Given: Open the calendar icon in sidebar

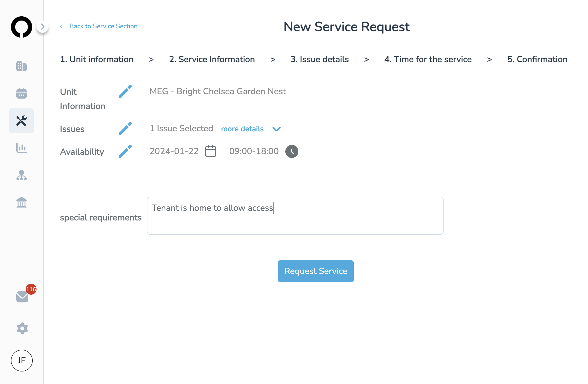Looking at the screenshot, I should [x=22, y=93].
